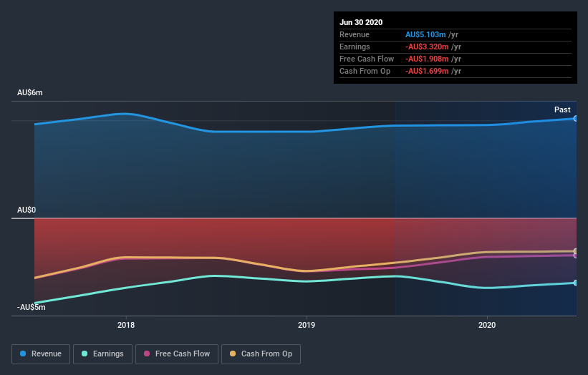Click the AU$0 axis label

tap(26, 210)
